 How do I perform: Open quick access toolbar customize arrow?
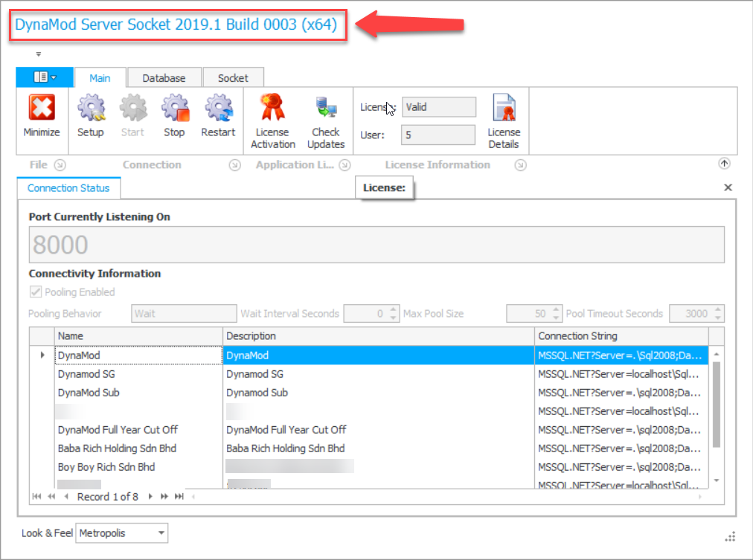(x=39, y=54)
